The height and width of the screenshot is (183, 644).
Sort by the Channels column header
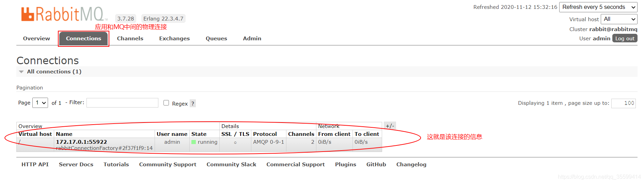301,134
